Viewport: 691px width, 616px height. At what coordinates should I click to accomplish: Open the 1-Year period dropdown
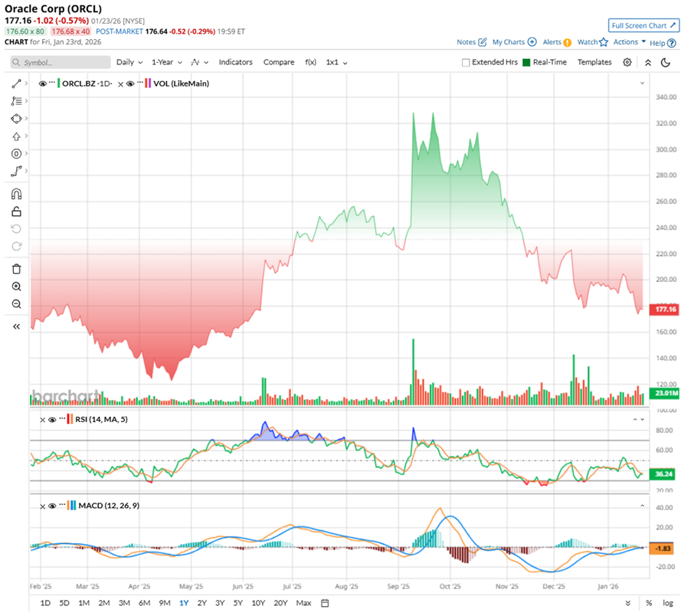(167, 63)
